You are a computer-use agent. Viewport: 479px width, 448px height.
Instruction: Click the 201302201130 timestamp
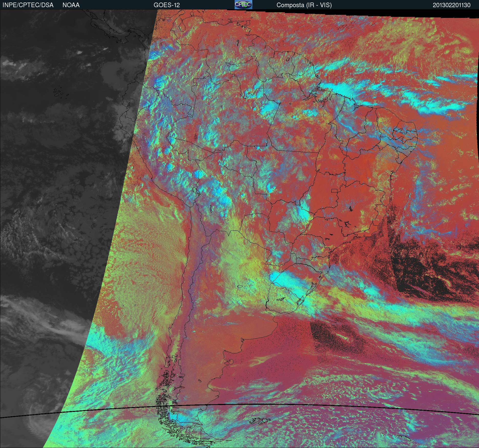pos(452,5)
